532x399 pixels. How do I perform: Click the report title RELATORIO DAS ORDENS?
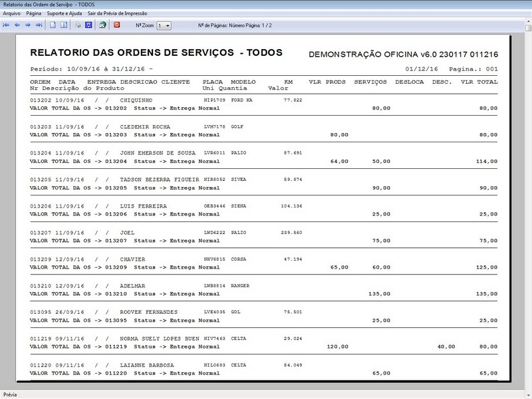tap(156, 53)
